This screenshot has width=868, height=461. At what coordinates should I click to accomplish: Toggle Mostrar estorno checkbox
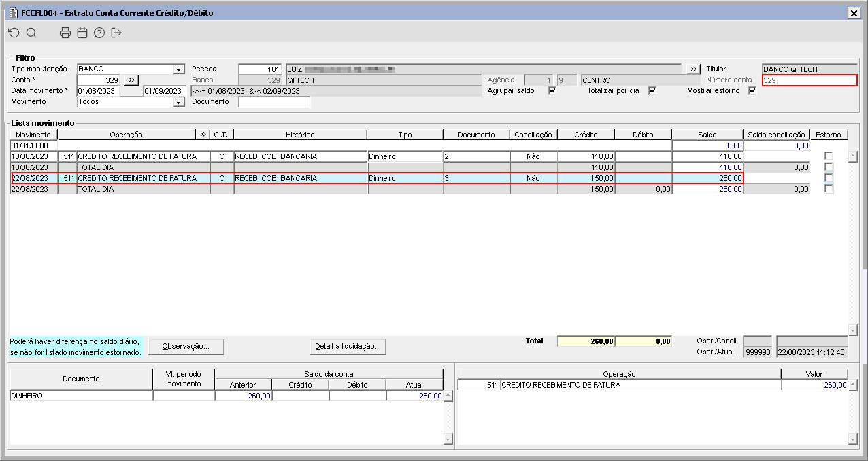752,91
